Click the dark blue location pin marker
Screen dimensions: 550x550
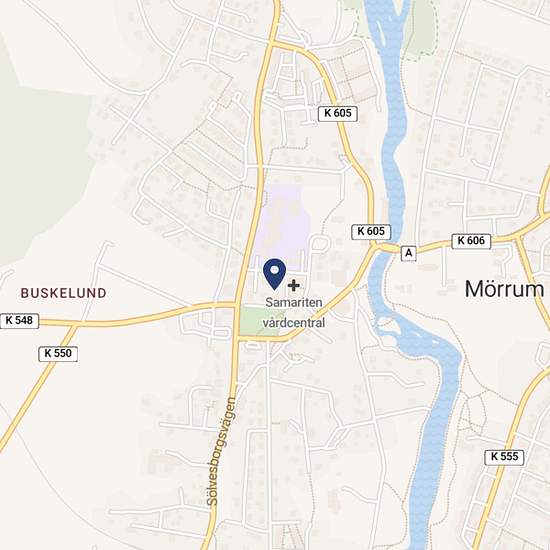[x=274, y=274]
